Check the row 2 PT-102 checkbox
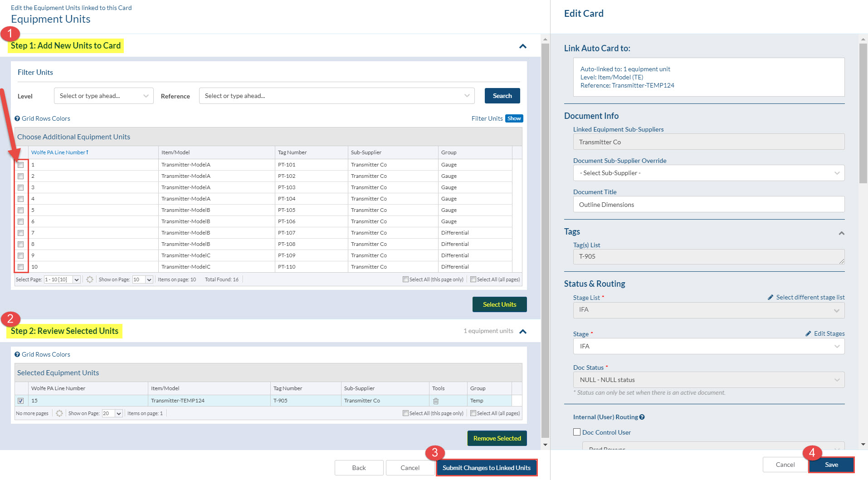Image resolution: width=868 pixels, height=480 pixels. (20, 176)
